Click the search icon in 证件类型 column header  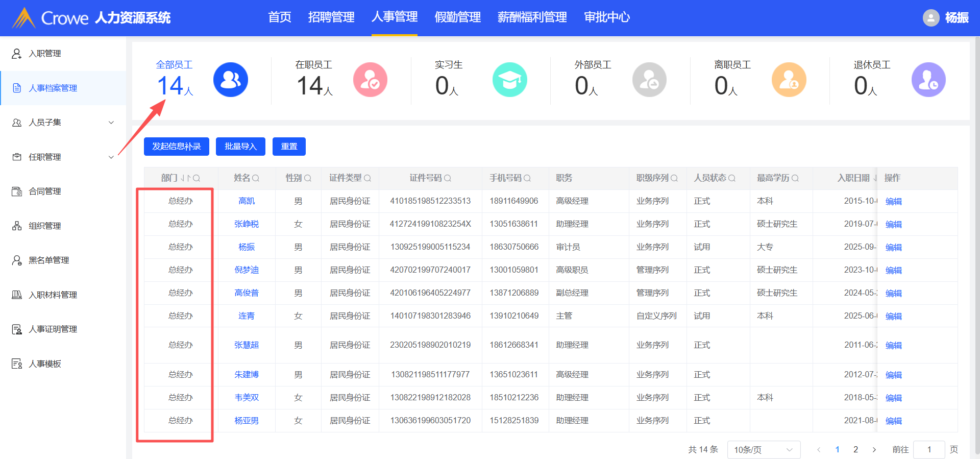tap(367, 178)
